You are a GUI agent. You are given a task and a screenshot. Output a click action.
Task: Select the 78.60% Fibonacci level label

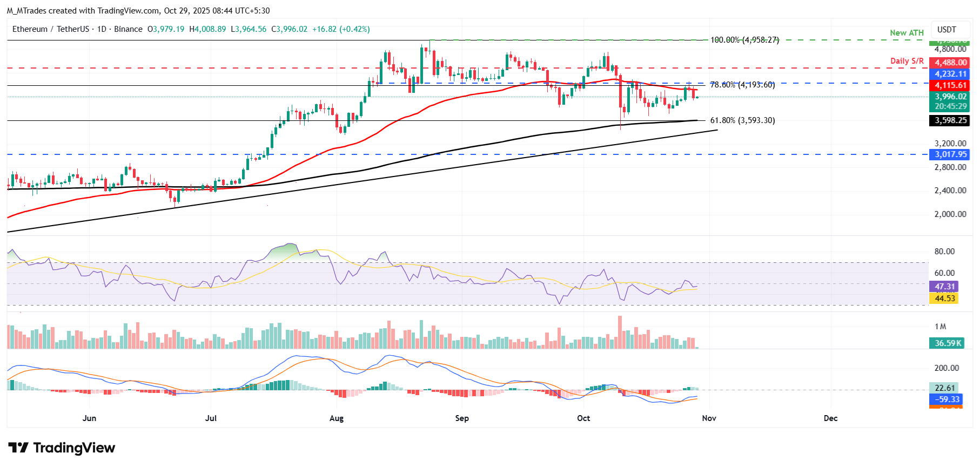coord(742,85)
